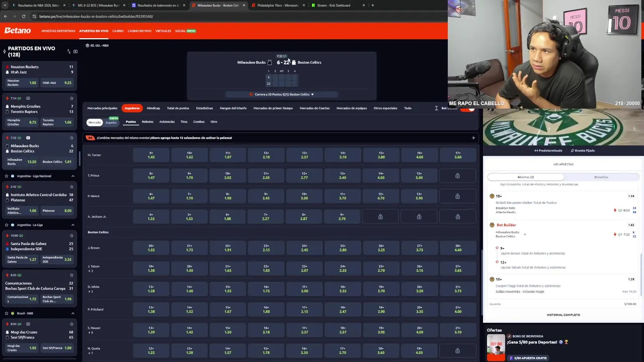This screenshot has width=644, height=362.
Task: Open a new browser tab with plus icon
Action: [x=372, y=5]
